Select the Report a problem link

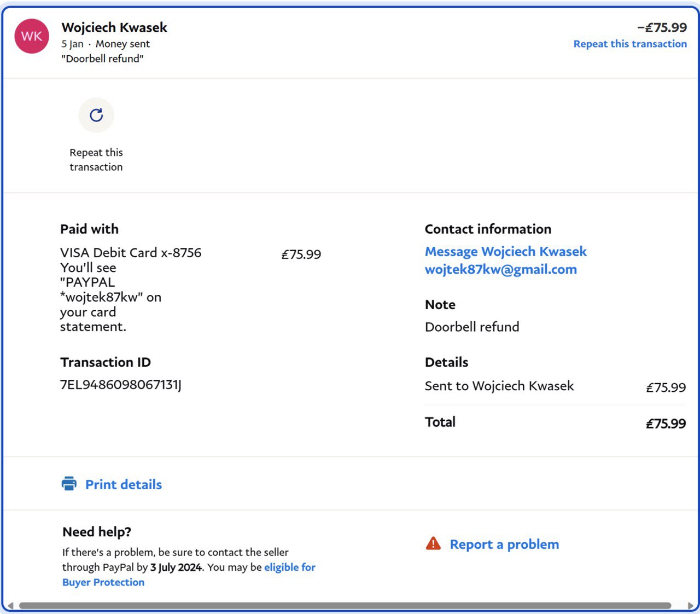[x=504, y=545]
